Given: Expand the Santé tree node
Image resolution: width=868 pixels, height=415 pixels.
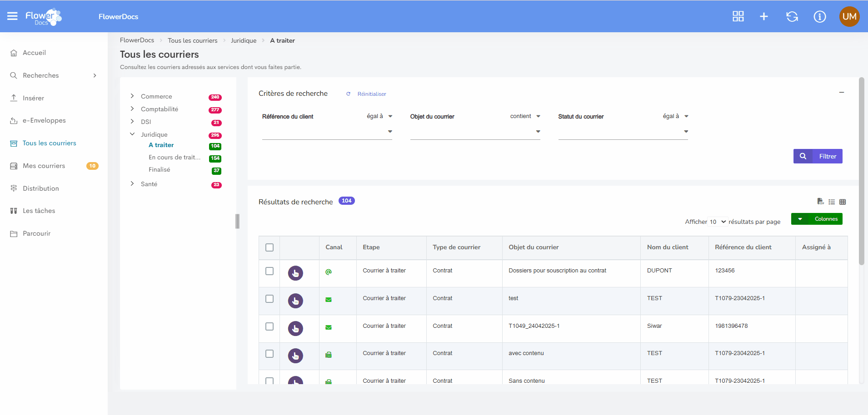Looking at the screenshot, I should click(132, 183).
